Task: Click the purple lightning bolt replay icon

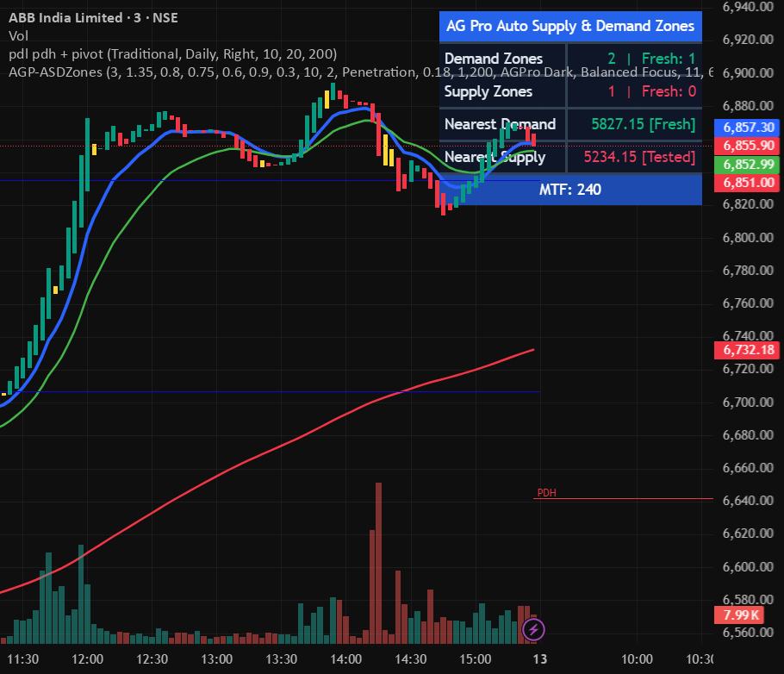Action: click(533, 629)
